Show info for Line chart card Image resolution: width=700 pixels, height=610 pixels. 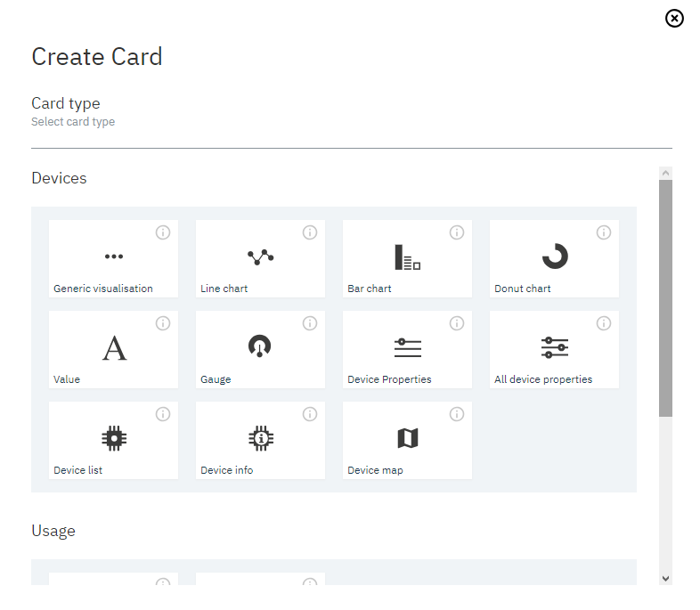tap(310, 232)
